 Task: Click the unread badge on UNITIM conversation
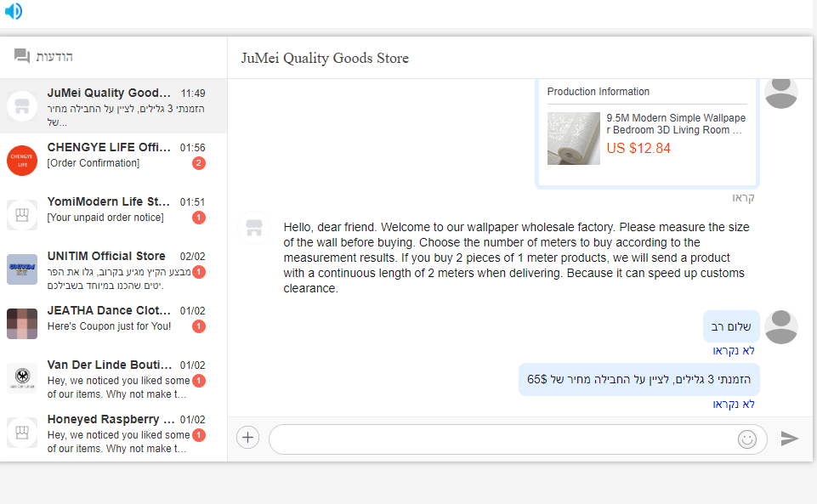pyautogui.click(x=199, y=272)
